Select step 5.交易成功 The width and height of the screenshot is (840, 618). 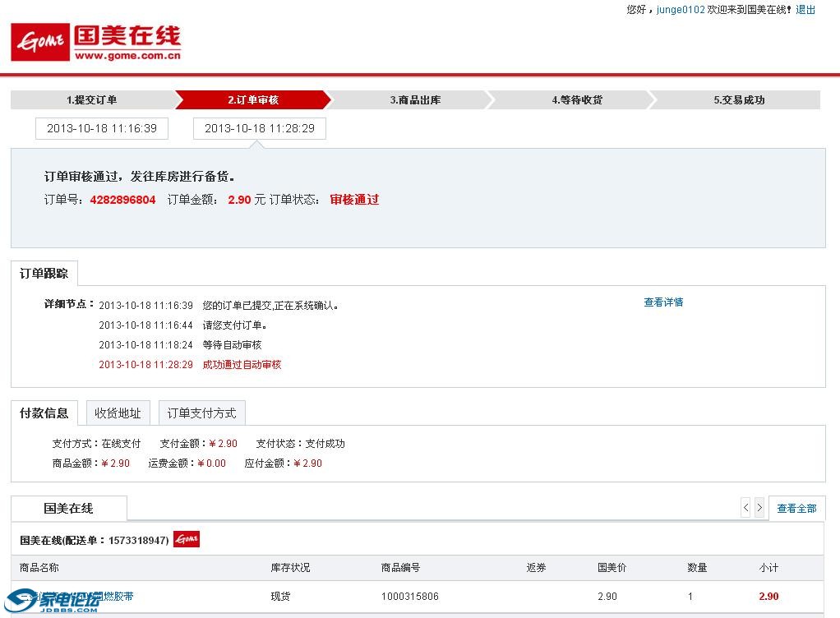click(739, 100)
